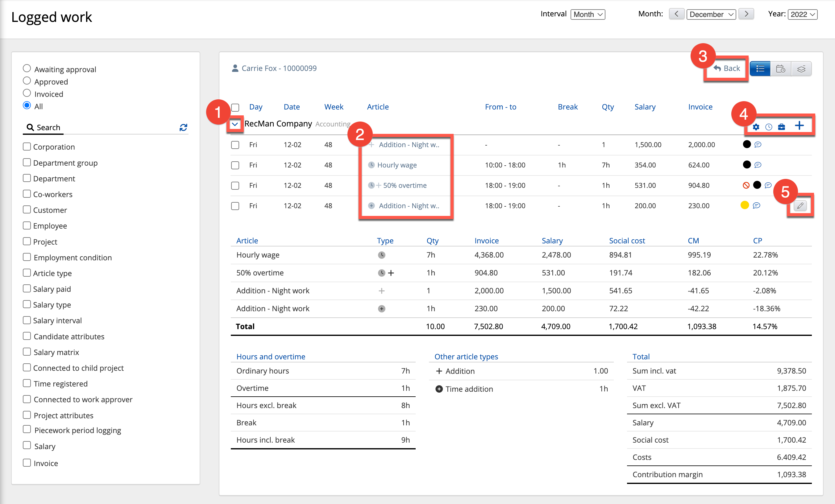The height and width of the screenshot is (504, 835).
Task: Click the clock icon beside the gear
Action: 769,127
